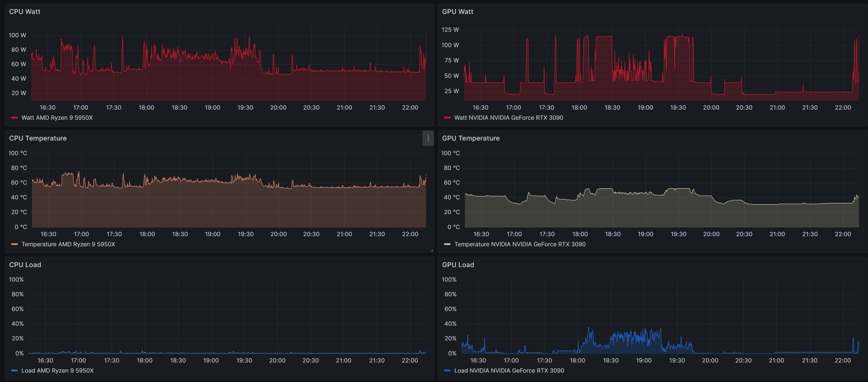Screen dimensions: 868x382
Task: Select Load NVIDIA GeForce RTX 3090 legend text
Action: [x=509, y=371]
